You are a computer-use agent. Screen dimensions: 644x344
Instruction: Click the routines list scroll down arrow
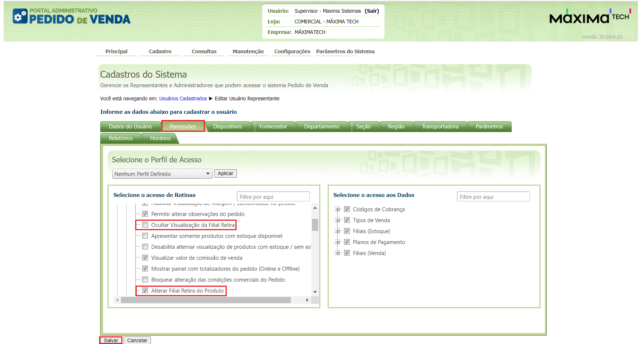coord(315,292)
